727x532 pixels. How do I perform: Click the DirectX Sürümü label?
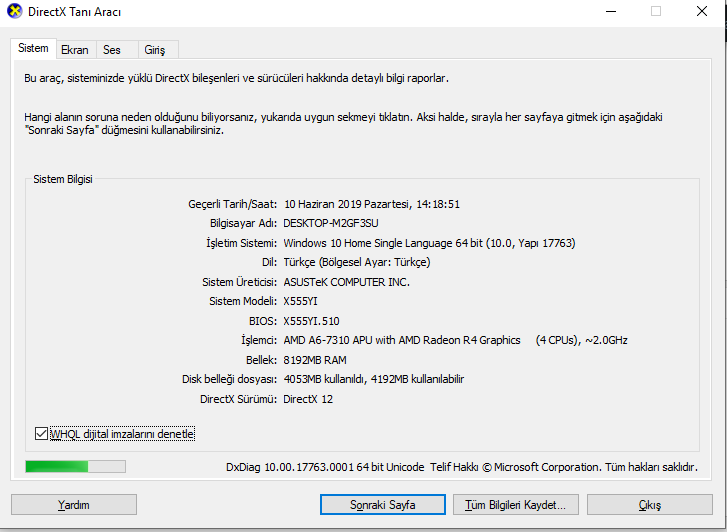[x=238, y=399]
